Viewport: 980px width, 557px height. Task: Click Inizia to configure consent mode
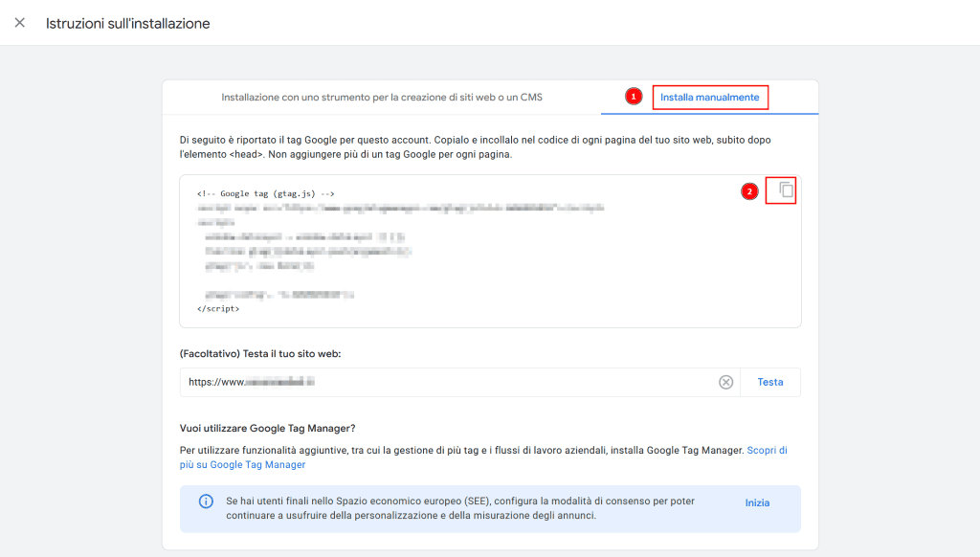coord(757,502)
